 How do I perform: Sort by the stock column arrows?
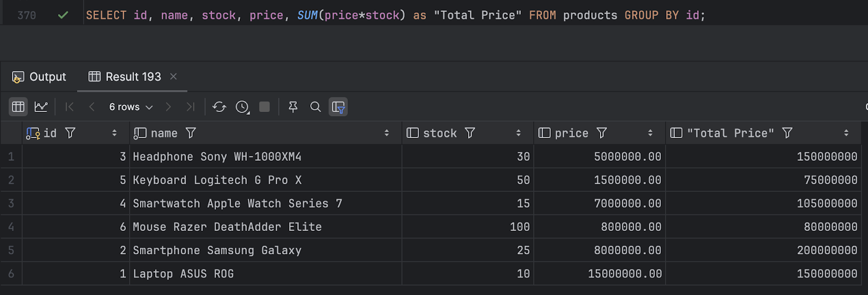(x=519, y=133)
